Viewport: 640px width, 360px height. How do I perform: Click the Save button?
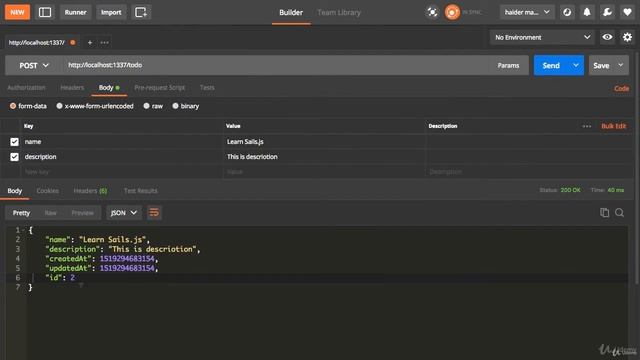[601, 65]
